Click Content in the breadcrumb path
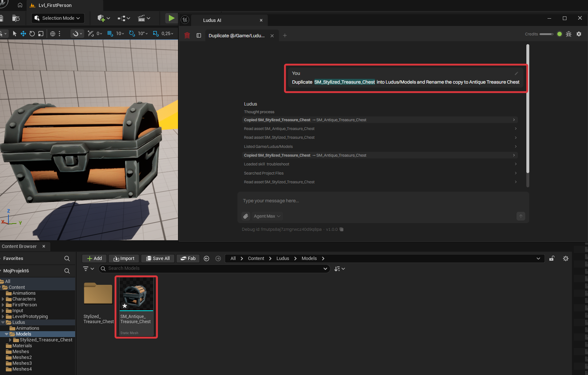Screen dimensions: 588x375 [256, 259]
